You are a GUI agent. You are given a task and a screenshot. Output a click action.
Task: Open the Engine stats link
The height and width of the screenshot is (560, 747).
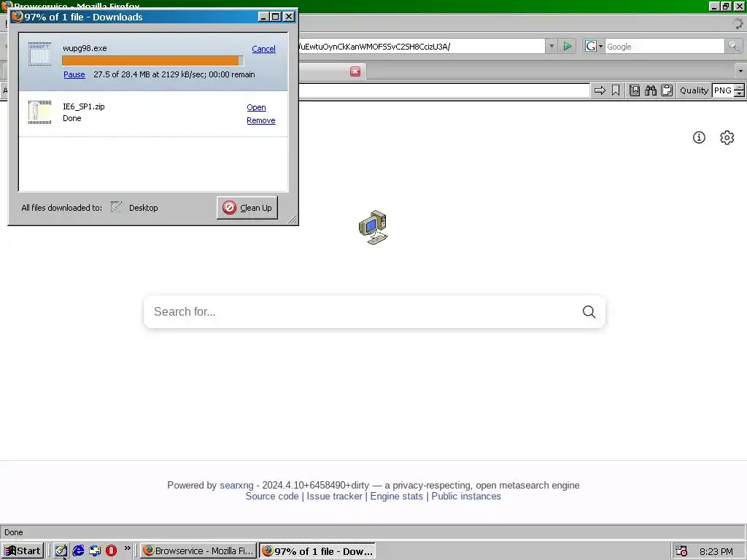click(x=396, y=496)
